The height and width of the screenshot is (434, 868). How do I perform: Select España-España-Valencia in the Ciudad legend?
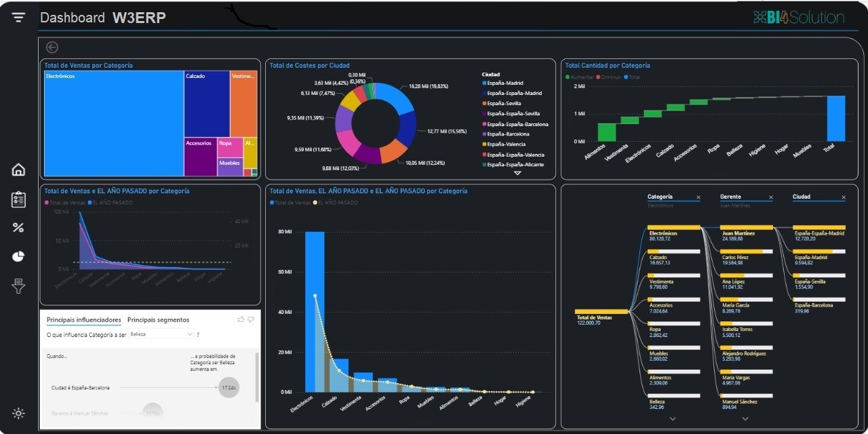point(513,155)
